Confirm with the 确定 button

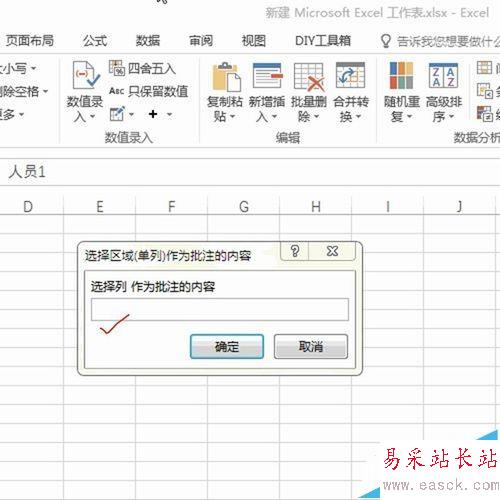point(227,347)
